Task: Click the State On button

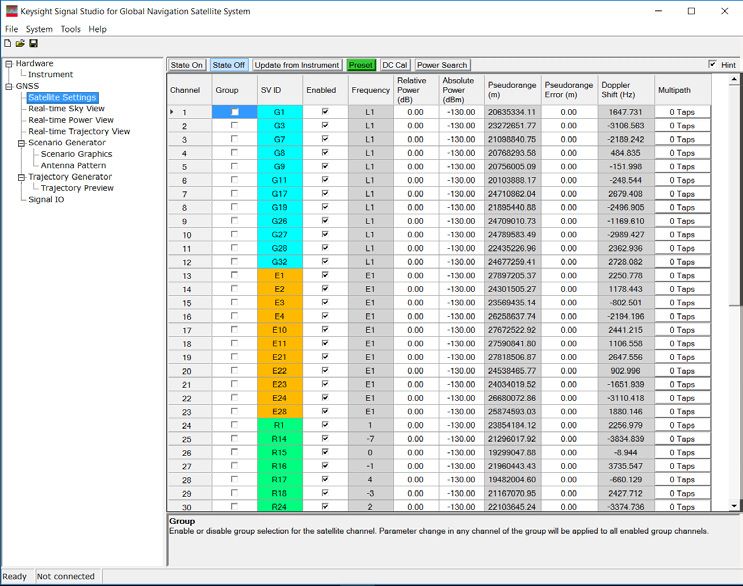Action: (x=187, y=65)
